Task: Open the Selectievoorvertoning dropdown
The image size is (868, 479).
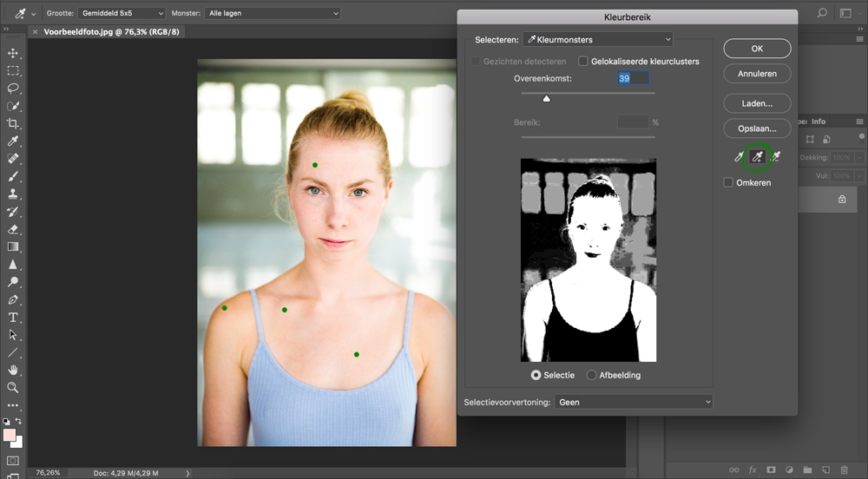Action: pyautogui.click(x=634, y=403)
